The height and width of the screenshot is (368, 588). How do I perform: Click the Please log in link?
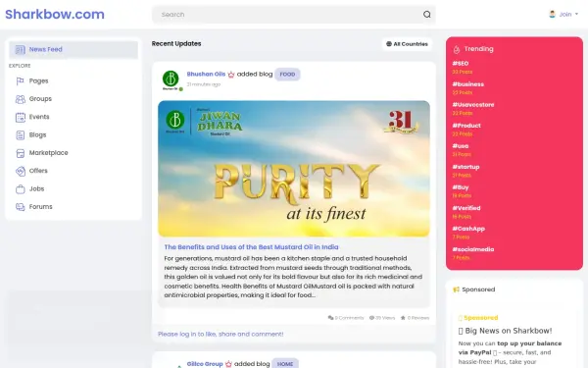point(220,335)
